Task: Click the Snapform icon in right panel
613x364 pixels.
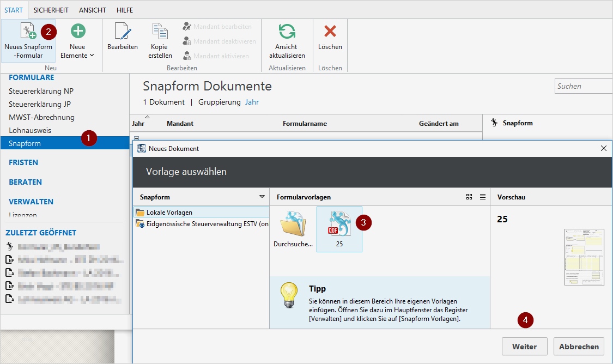Action: click(x=495, y=123)
